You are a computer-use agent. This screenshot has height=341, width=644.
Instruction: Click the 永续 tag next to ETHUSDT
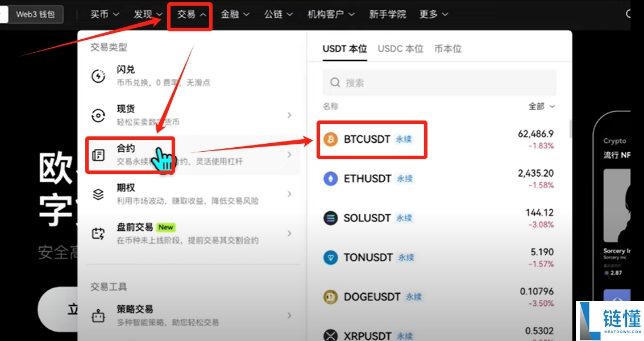pyautogui.click(x=405, y=178)
